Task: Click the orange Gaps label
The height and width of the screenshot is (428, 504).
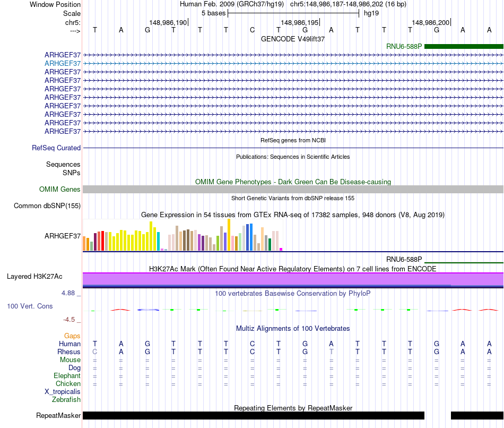Action: tap(72, 336)
